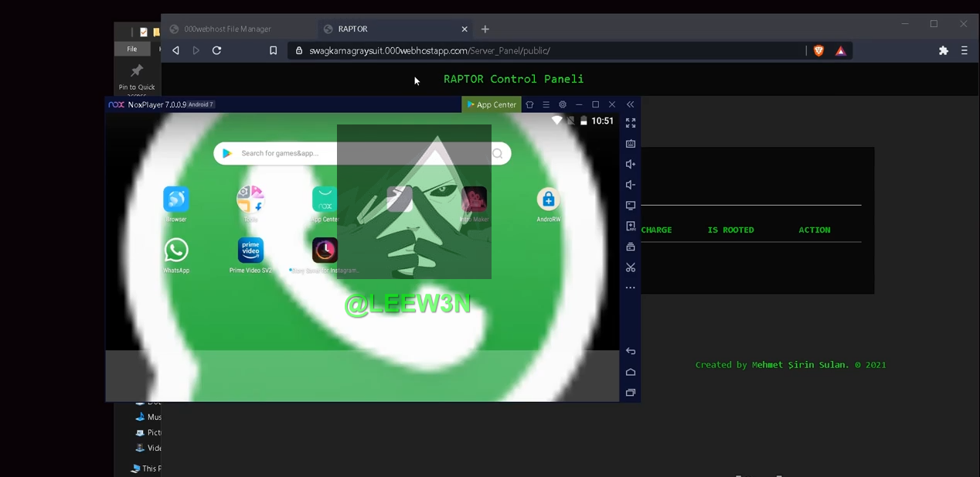Open File tab in File Explorer

coord(132,49)
